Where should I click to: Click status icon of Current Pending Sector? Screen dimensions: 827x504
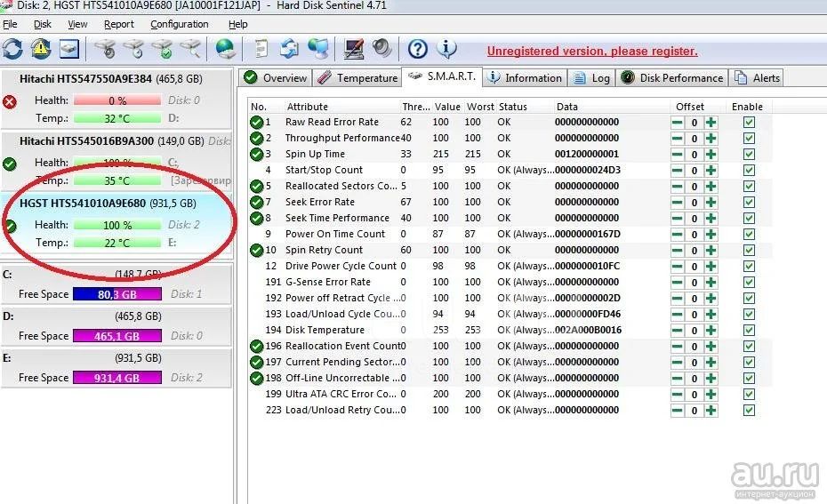tap(256, 363)
